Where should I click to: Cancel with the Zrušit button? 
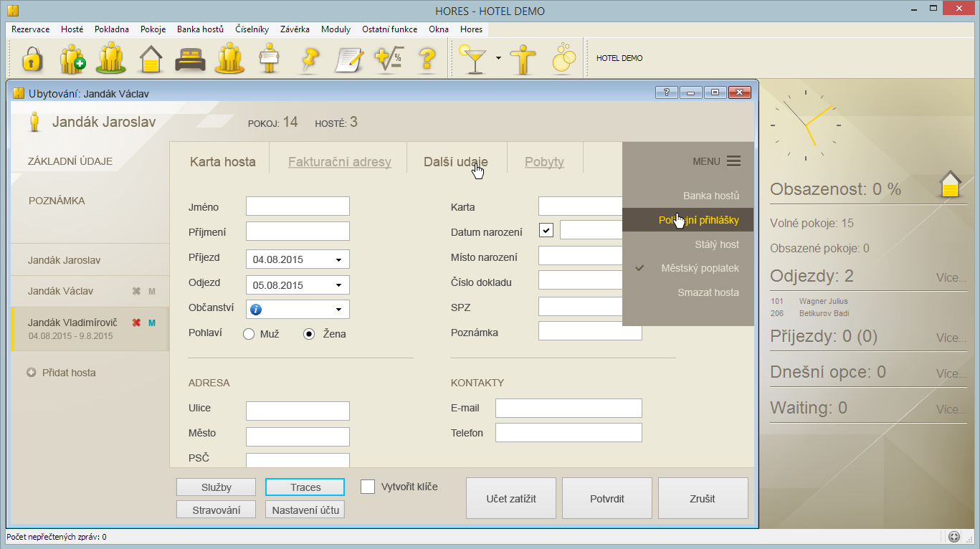point(703,498)
